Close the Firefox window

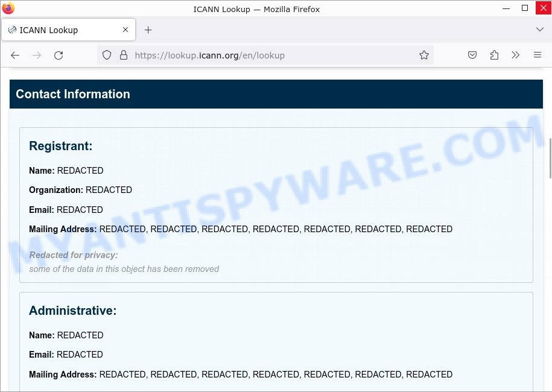click(543, 8)
